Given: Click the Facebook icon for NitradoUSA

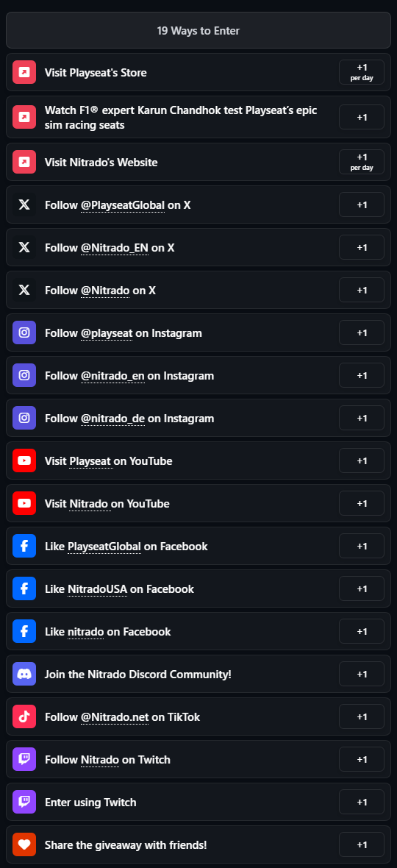Looking at the screenshot, I should coord(24,588).
